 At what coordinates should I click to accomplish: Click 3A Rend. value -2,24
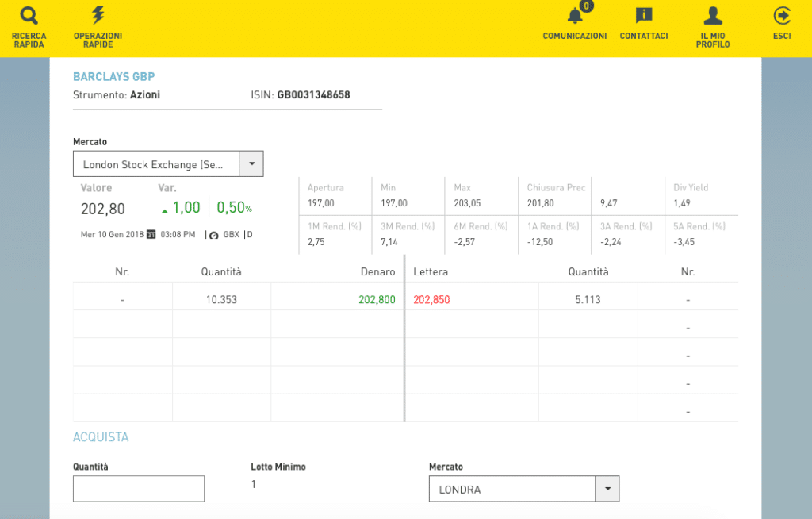611,242
